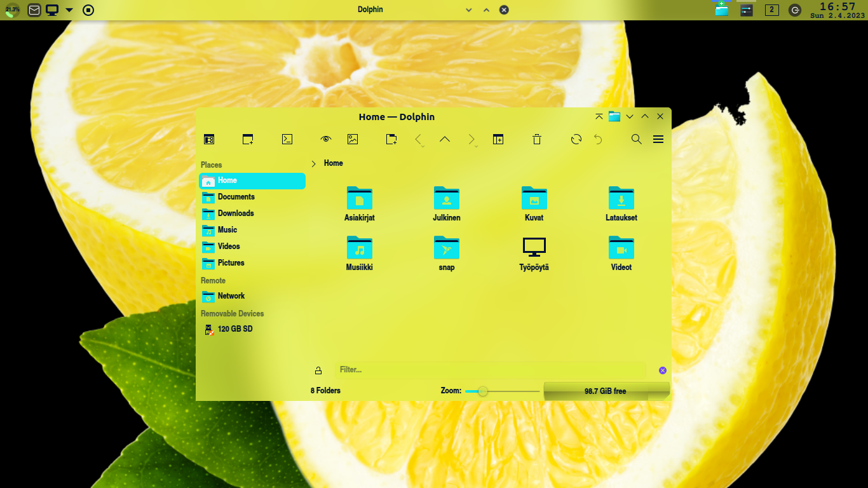This screenshot has height=488, width=868.
Task: Open Music in Places sidebar
Action: (252, 230)
